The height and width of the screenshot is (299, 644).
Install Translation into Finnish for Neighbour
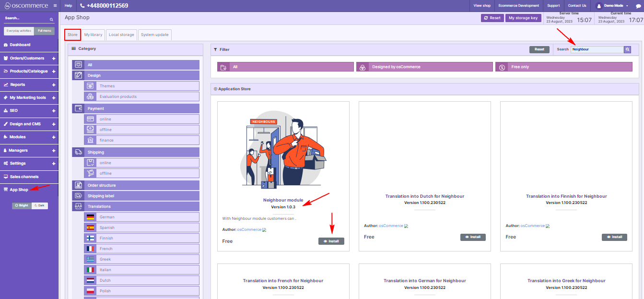point(614,237)
